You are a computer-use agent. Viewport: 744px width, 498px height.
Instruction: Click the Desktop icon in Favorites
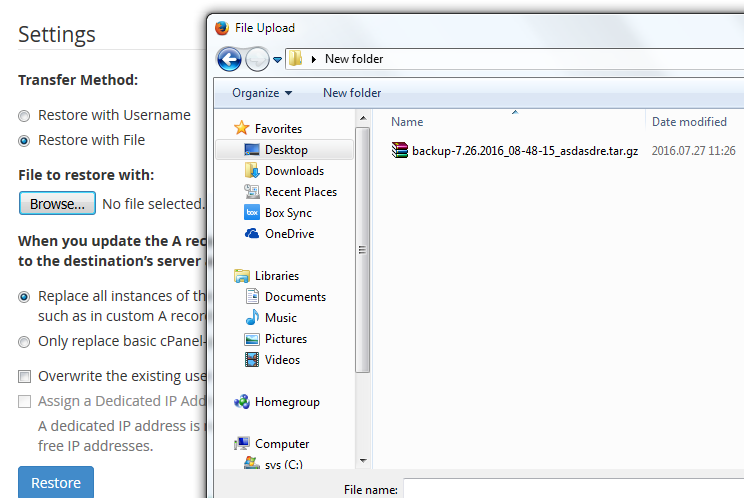tap(252, 149)
